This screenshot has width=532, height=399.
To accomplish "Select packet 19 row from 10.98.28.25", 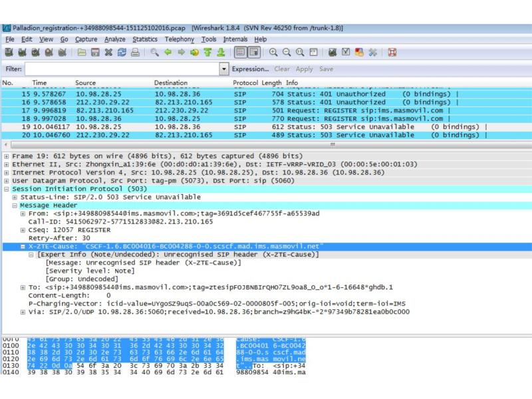I will [x=199, y=126].
